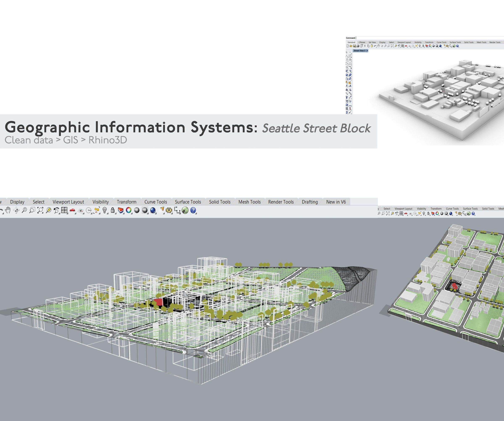Click the Open folder icon in the Street View window

(x=351, y=46)
